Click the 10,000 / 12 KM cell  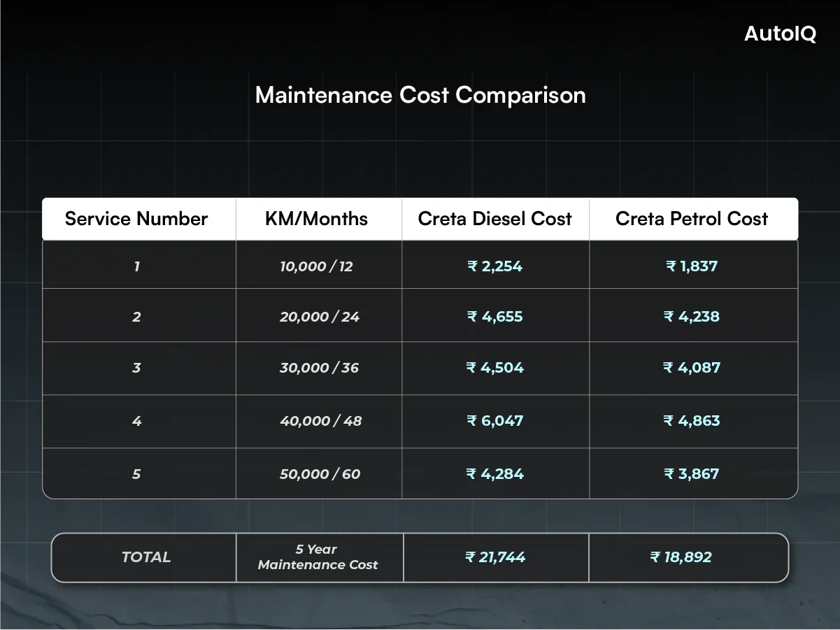pyautogui.click(x=318, y=266)
